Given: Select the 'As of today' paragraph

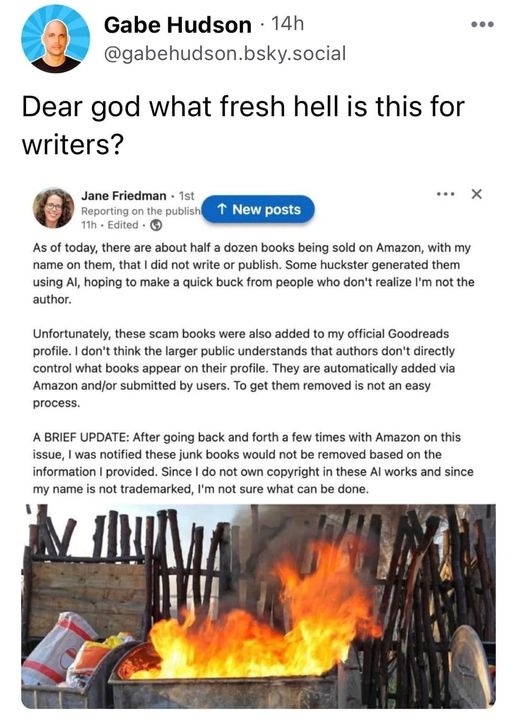Looking at the screenshot, I should click(x=253, y=273).
